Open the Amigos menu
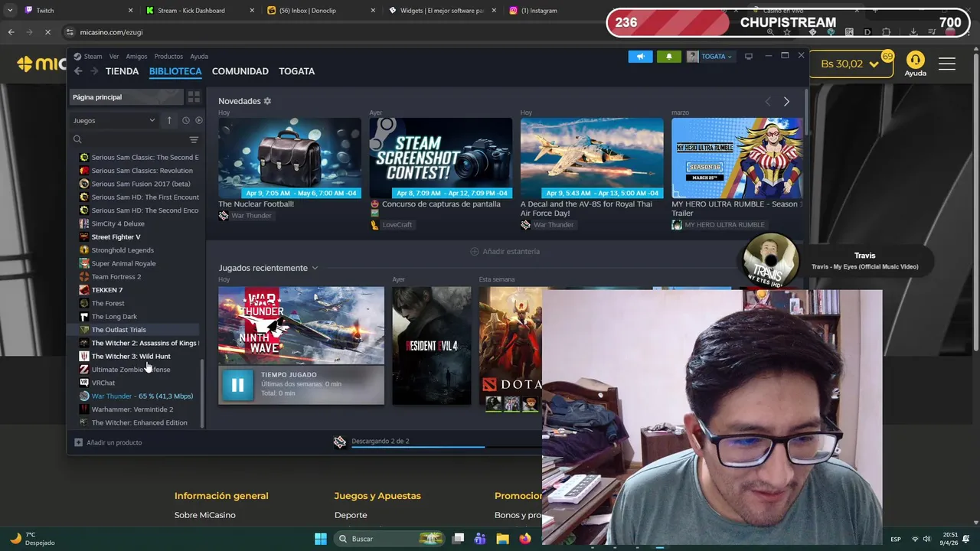Screen dimensions: 980x551 [136, 57]
